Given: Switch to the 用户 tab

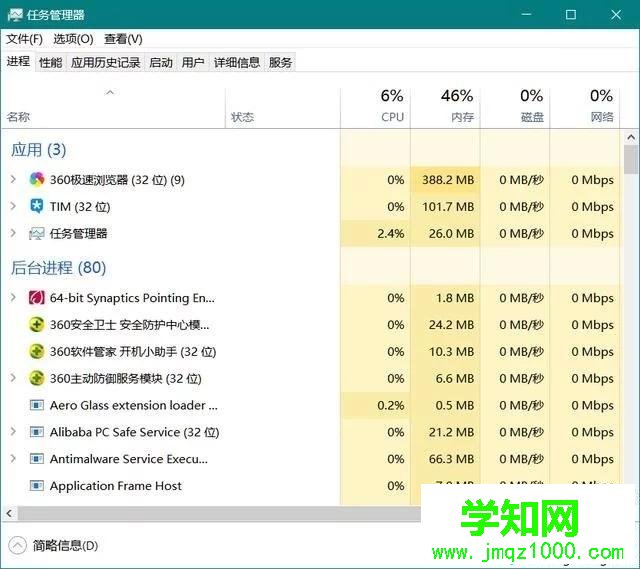Looking at the screenshot, I should (x=193, y=62).
